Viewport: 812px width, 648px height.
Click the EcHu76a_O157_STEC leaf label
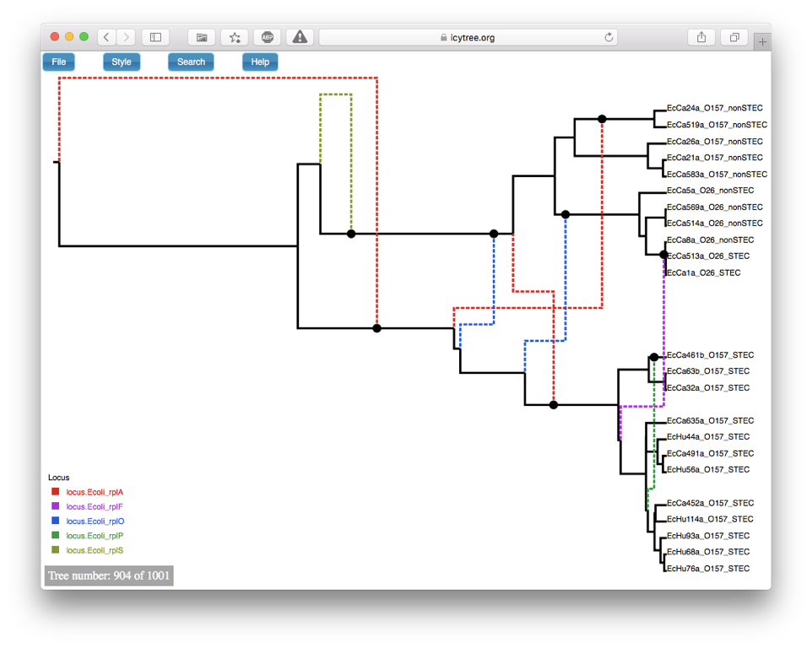coord(707,569)
